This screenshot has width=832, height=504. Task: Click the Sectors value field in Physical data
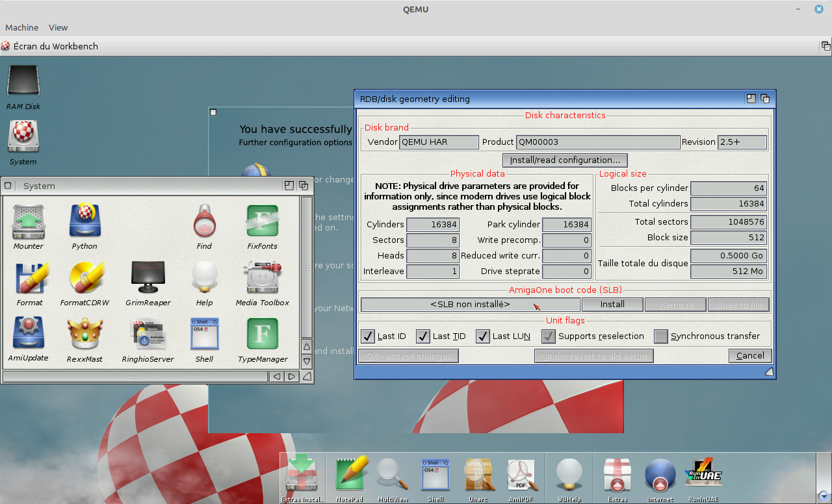(x=433, y=240)
